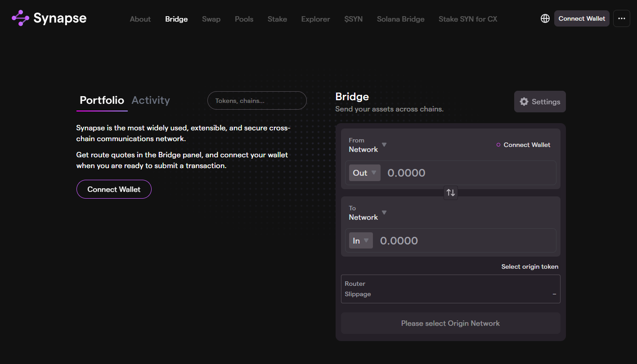Open the three-dot more options menu
This screenshot has height=364, width=637.
tap(622, 18)
